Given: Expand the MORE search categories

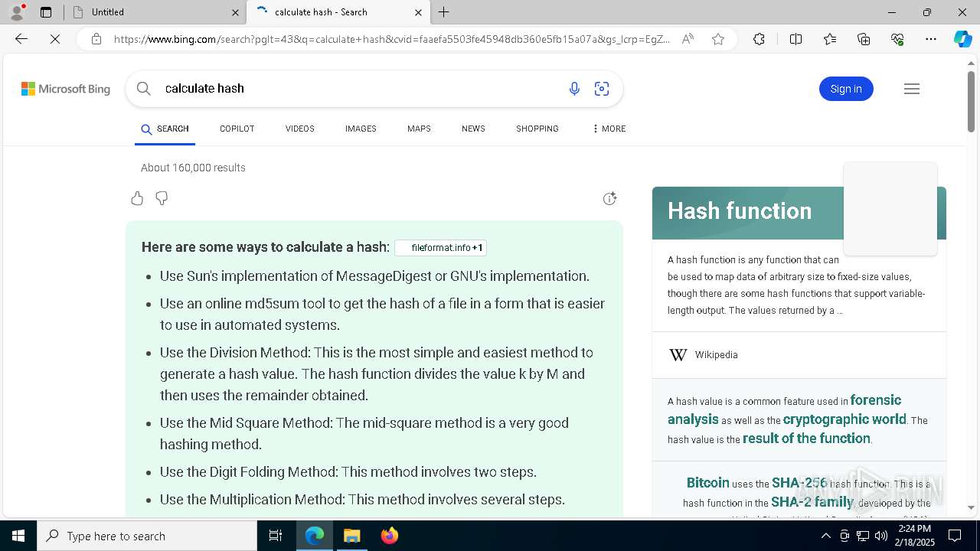Looking at the screenshot, I should [609, 129].
